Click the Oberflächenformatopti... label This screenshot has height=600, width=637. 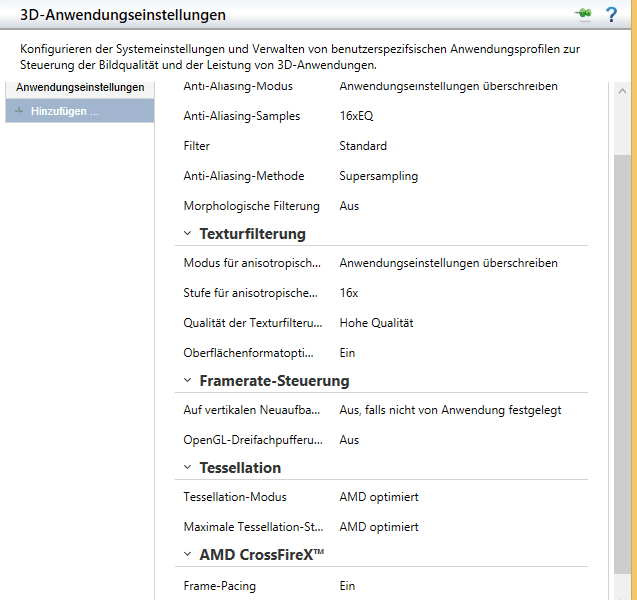[x=248, y=353]
